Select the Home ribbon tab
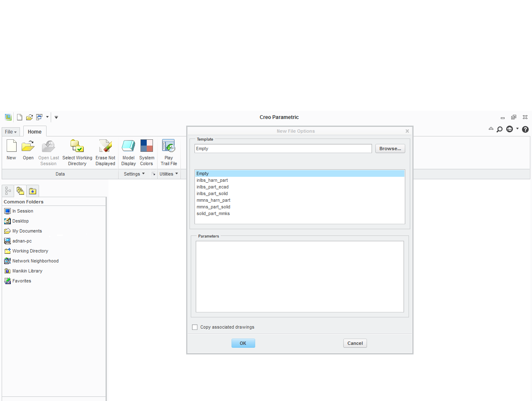The image size is (532, 401). (34, 132)
